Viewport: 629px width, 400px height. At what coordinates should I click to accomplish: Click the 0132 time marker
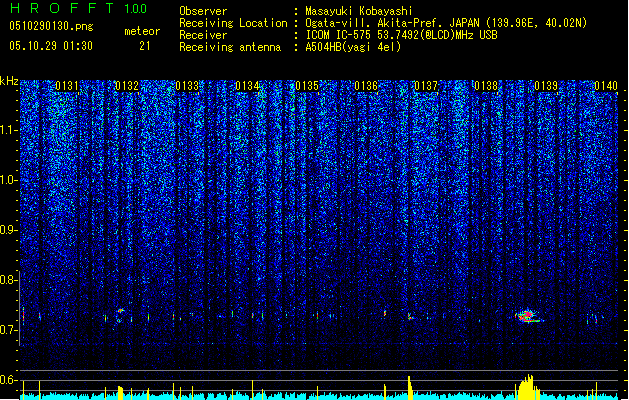127,86
